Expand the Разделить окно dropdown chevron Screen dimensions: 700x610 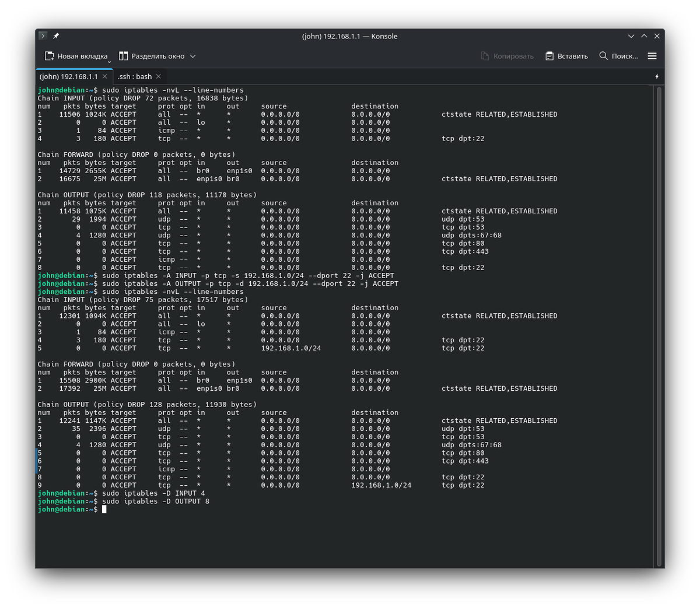193,56
